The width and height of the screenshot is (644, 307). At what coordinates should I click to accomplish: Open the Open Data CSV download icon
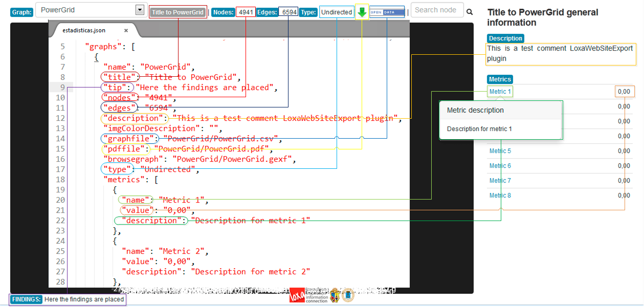[x=387, y=12]
